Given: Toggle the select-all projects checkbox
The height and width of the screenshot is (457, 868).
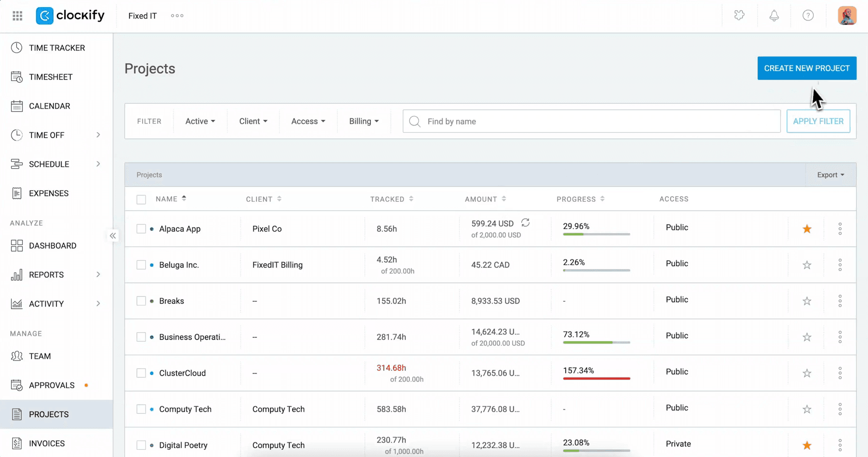Looking at the screenshot, I should tap(141, 199).
